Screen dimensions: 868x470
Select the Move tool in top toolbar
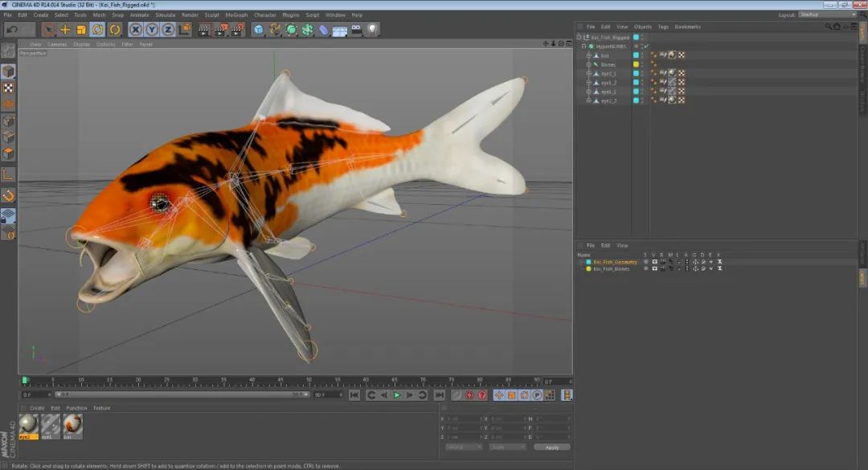click(x=65, y=30)
